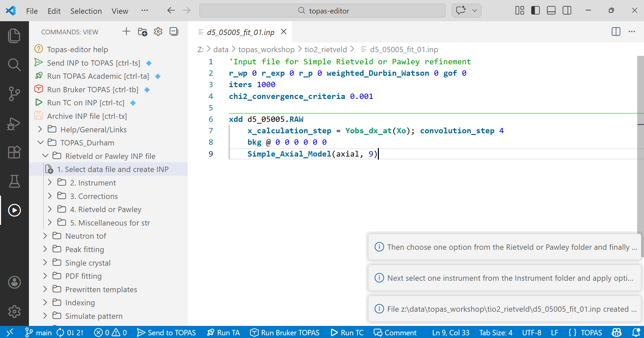Screen dimensions: 644x338
Task: Toggle the bottom panel layout button
Action: [551, 10]
